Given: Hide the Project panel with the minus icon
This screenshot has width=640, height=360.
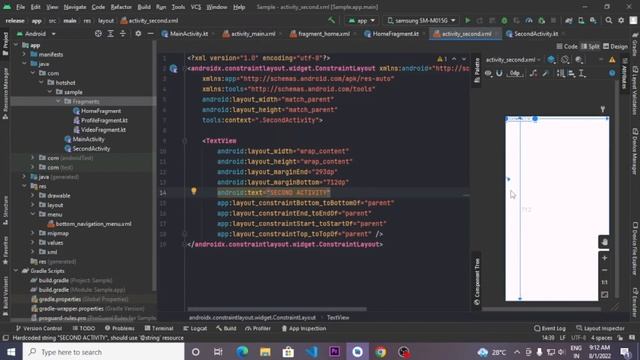Looking at the screenshot, I should [150, 34].
